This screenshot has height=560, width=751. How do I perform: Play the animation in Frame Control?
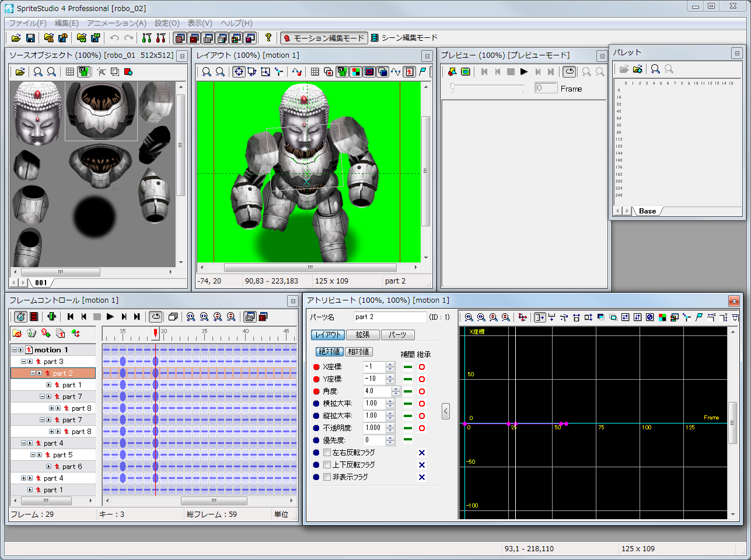point(110,317)
